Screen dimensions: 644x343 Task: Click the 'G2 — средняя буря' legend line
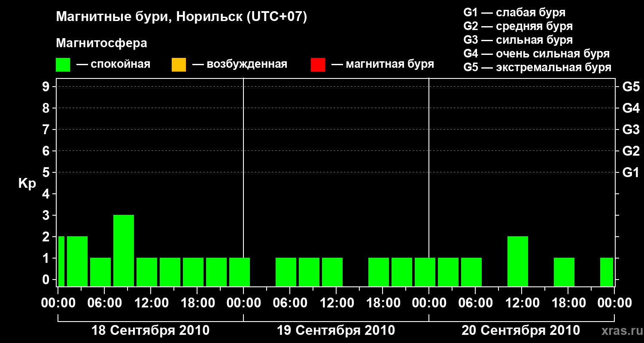click(x=518, y=26)
